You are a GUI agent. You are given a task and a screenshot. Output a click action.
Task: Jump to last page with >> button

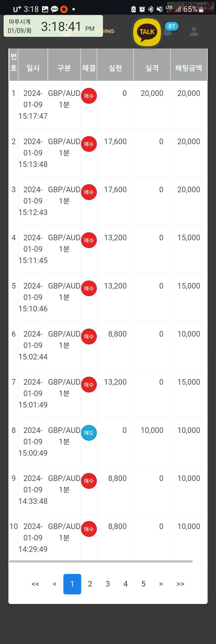pos(180,584)
